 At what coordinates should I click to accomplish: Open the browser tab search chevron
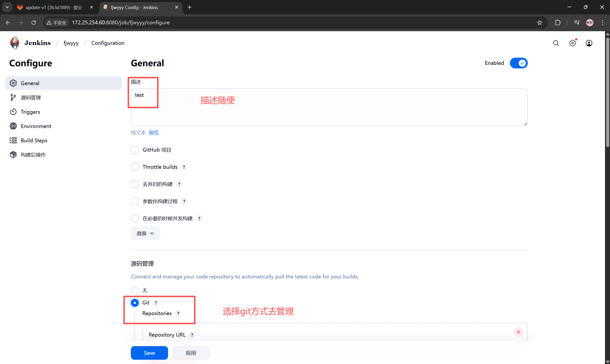[x=7, y=7]
